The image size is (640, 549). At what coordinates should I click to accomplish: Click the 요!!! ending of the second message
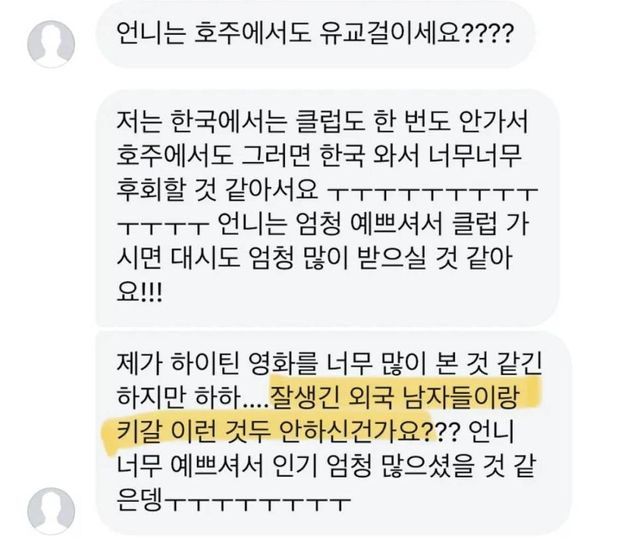tap(140, 293)
